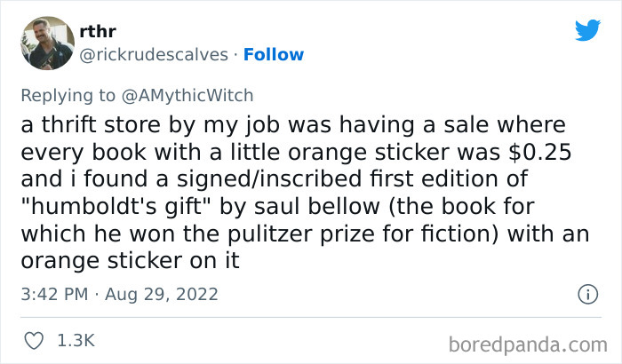Screen dimensions: 622x364
Task: Click the display name rthr
Action: point(98,32)
